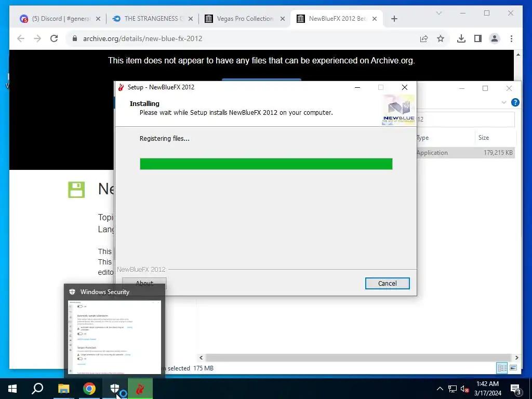Open Windows Security taskbar icon
Viewport: 532px width, 399px height.
tap(115, 389)
